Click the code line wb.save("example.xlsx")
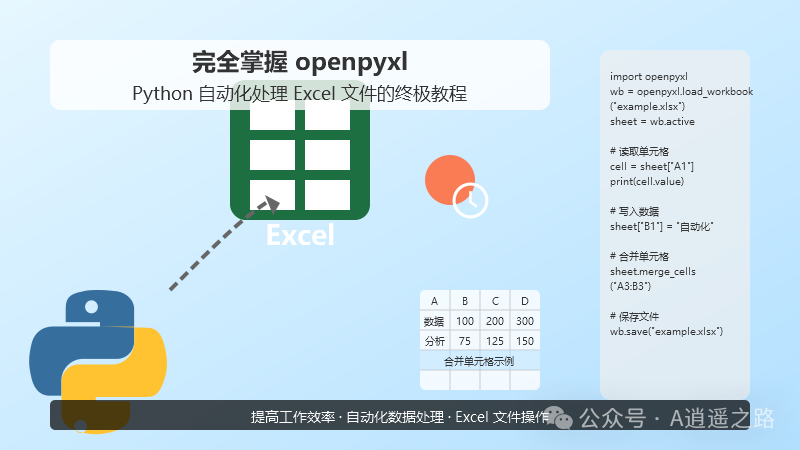 [x=666, y=332]
